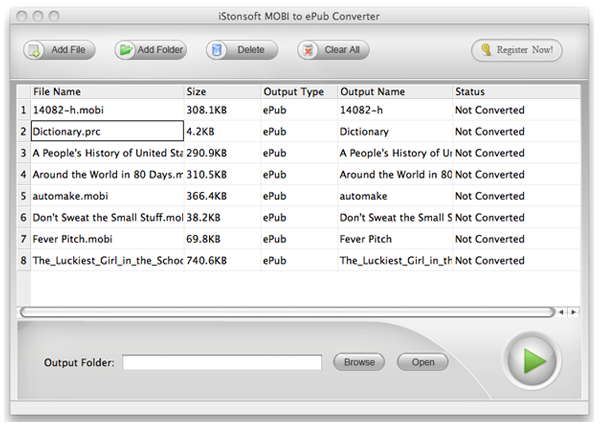
Task: Click the Browse button
Action: click(359, 362)
